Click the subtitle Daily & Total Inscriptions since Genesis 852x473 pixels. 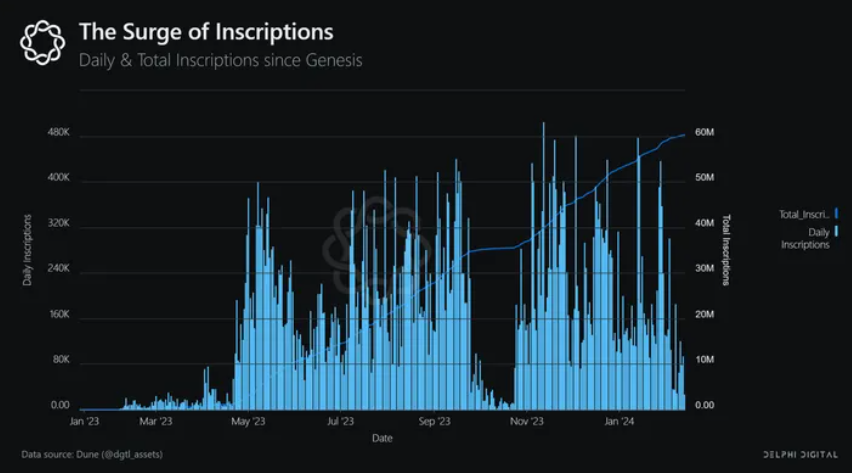(x=220, y=60)
